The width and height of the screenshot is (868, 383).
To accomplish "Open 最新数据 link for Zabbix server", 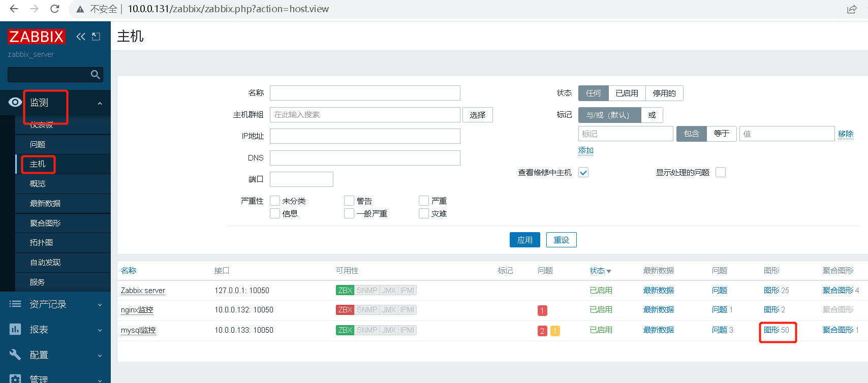I will pyautogui.click(x=659, y=291).
